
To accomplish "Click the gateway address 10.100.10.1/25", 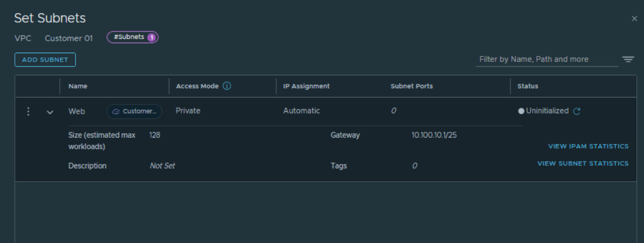I will pyautogui.click(x=434, y=135).
